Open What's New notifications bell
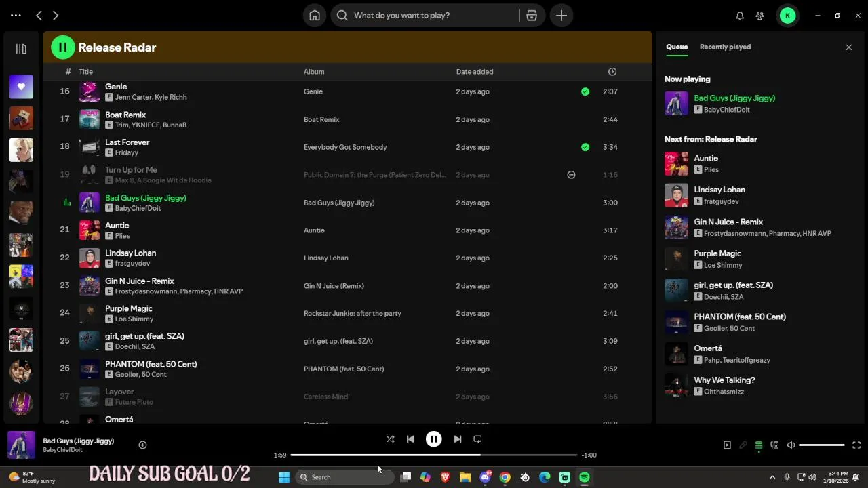Image resolution: width=868 pixels, height=488 pixels. tap(740, 16)
